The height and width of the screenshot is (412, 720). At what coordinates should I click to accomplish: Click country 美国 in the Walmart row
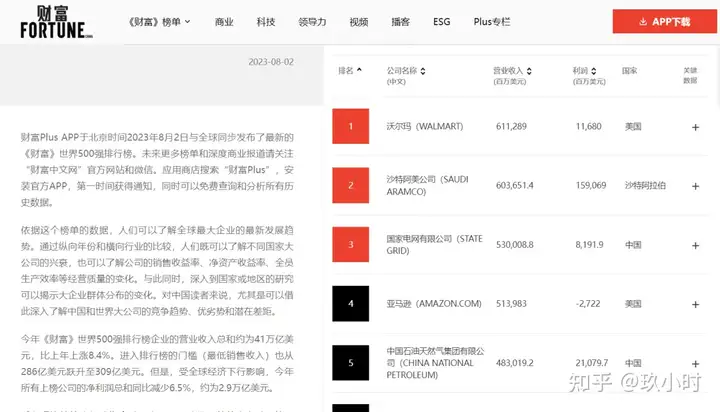point(633,126)
